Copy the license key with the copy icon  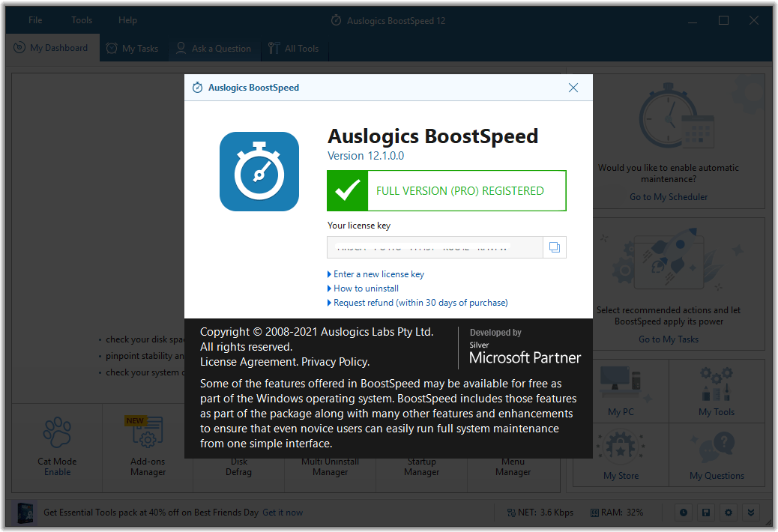point(554,247)
